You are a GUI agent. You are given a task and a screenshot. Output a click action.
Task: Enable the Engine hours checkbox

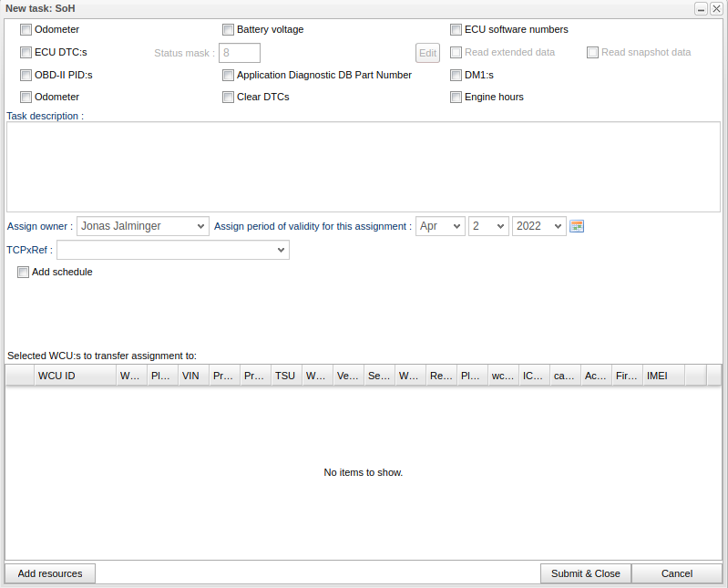pos(456,97)
